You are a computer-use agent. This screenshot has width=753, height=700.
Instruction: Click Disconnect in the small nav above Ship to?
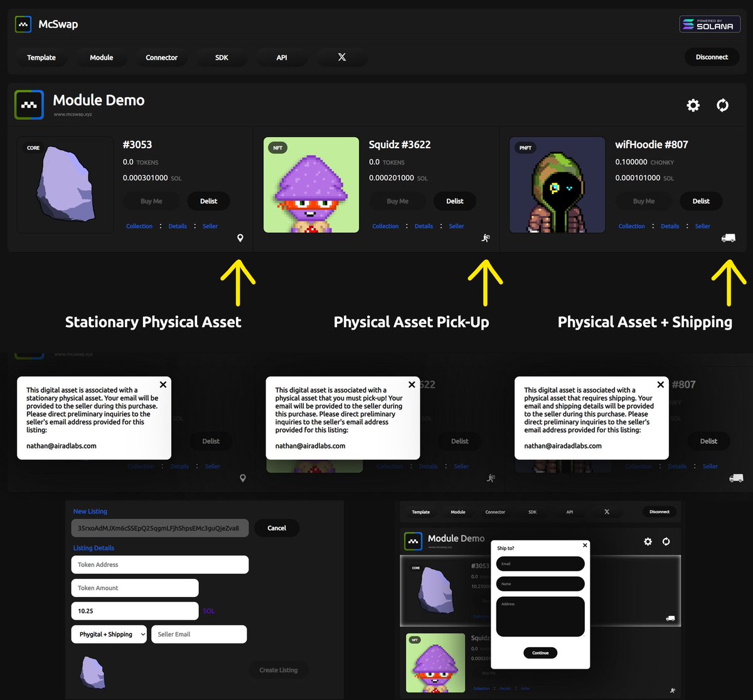pos(660,512)
